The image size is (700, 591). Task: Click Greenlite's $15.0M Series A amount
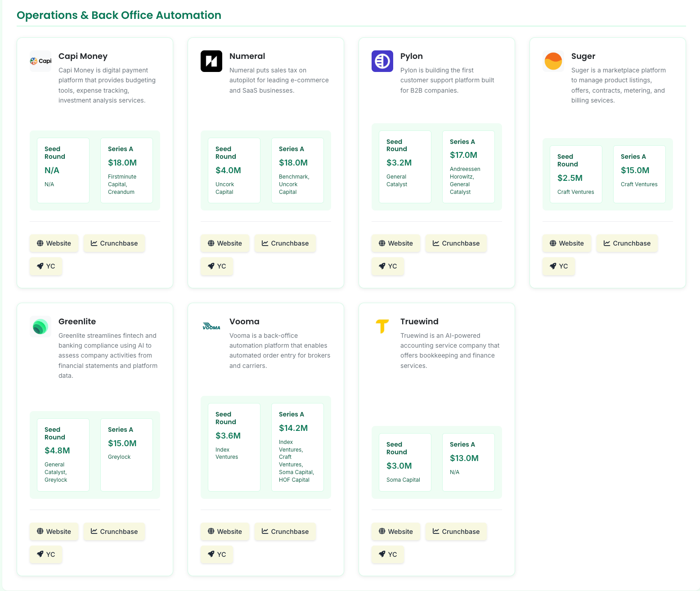[122, 443]
